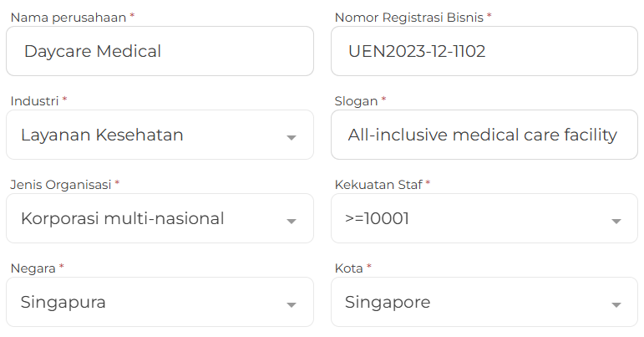Open the city dropdown showing Singapore

484,302
